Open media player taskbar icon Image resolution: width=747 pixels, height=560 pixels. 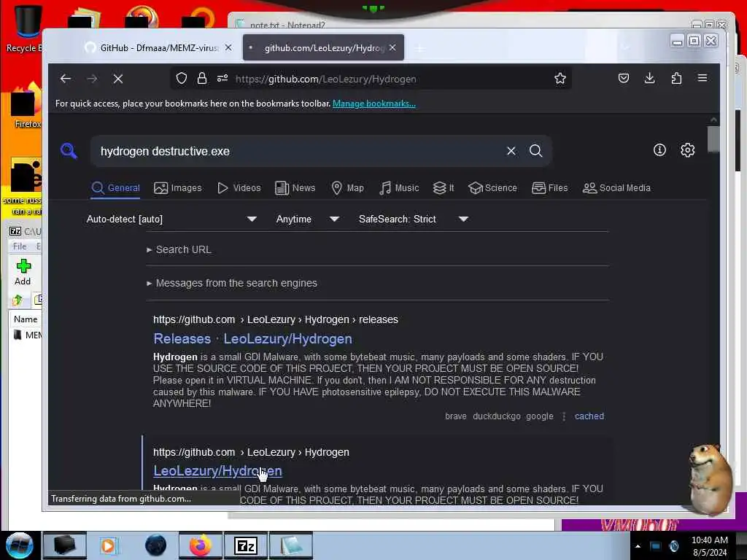point(109,545)
